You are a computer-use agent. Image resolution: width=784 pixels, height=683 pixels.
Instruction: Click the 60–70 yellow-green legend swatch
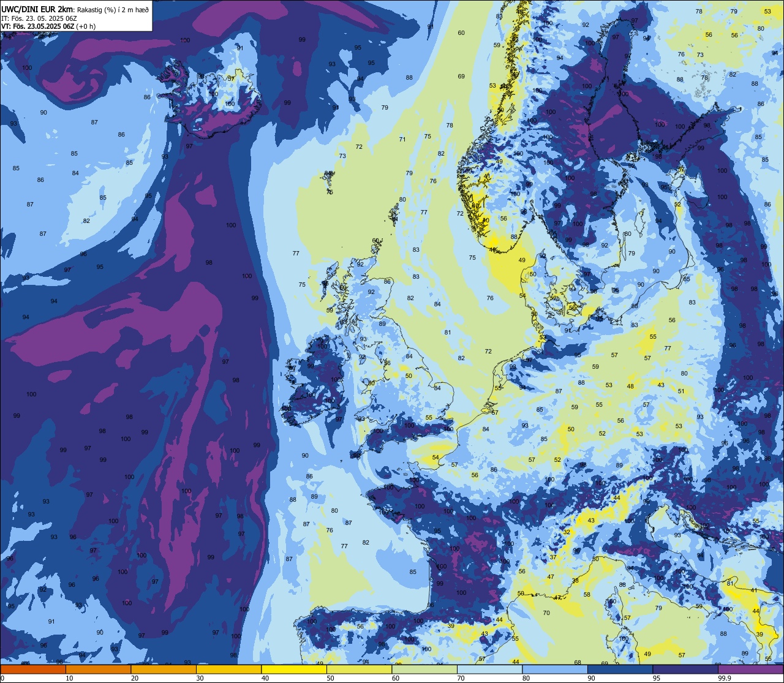pos(424,670)
